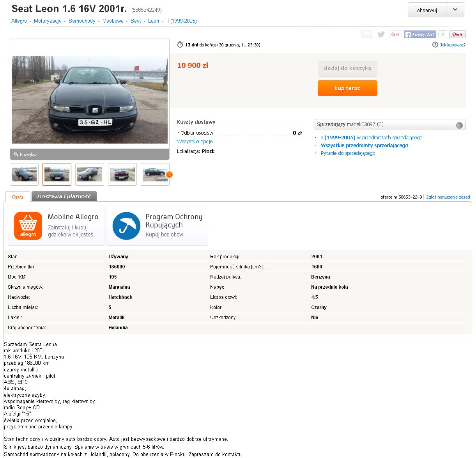Click the Google +1 icon
Image resolution: width=476 pixels, height=458 pixels.
coord(395,34)
